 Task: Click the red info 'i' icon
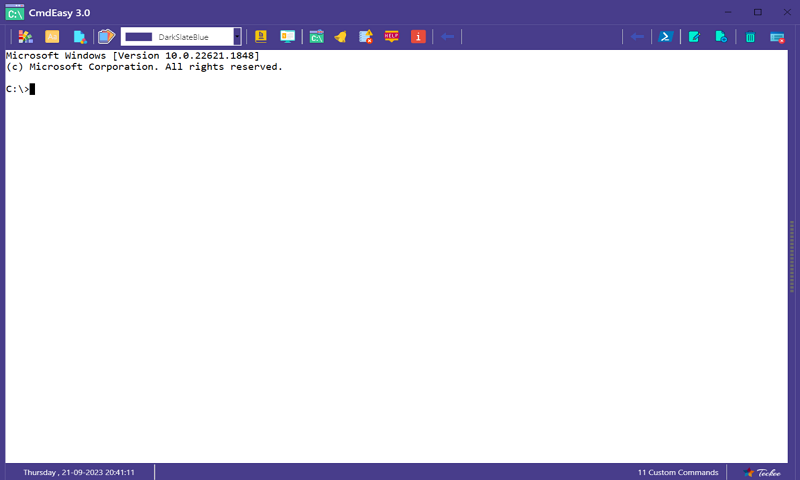418,37
